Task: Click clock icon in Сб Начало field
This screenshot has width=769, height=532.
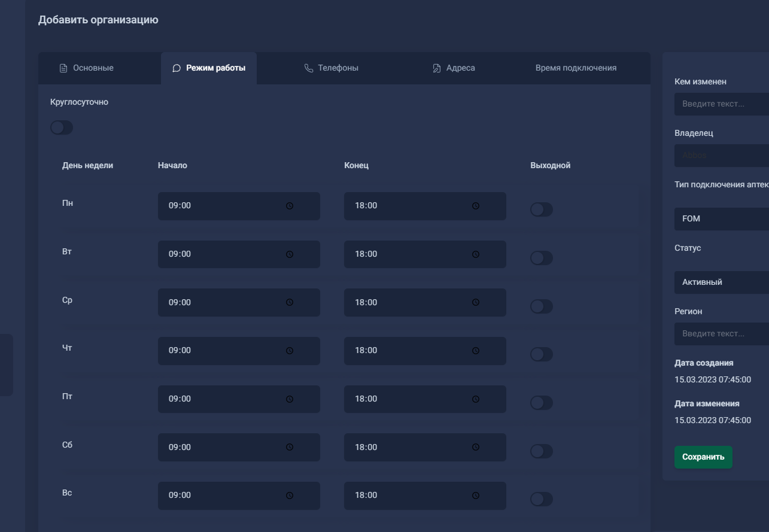Action: pos(290,447)
